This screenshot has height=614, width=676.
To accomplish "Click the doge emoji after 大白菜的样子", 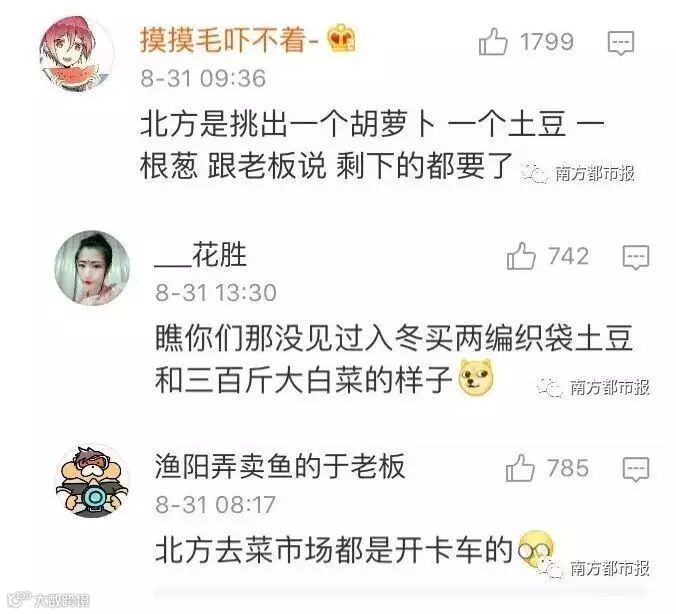I will click(476, 378).
